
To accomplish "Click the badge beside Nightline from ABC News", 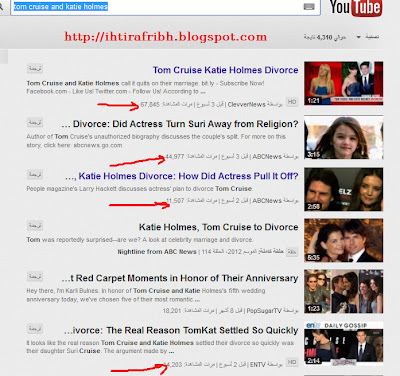I will point(292,252).
